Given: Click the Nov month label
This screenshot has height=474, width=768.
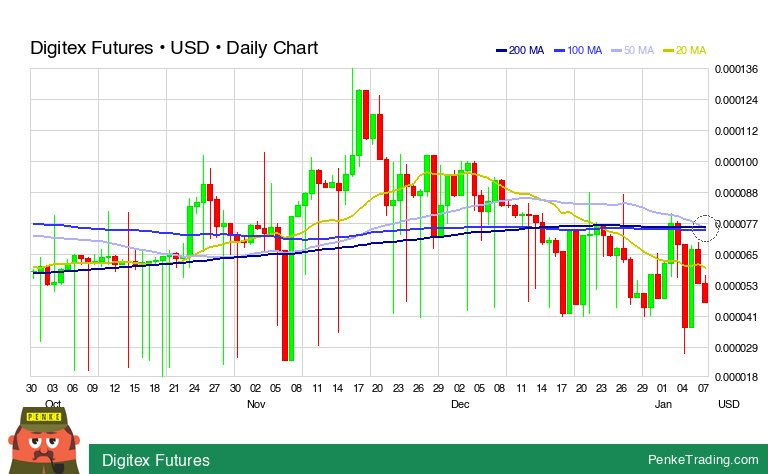Looking at the screenshot, I should (256, 404).
